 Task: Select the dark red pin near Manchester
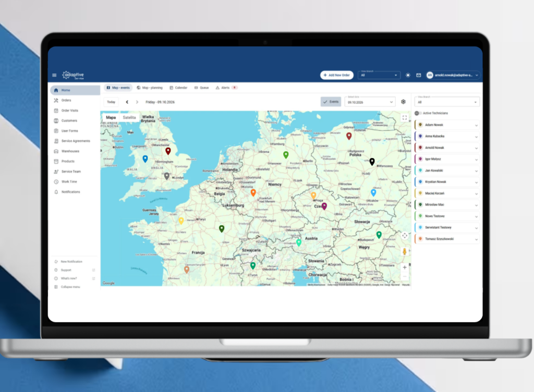point(168,151)
